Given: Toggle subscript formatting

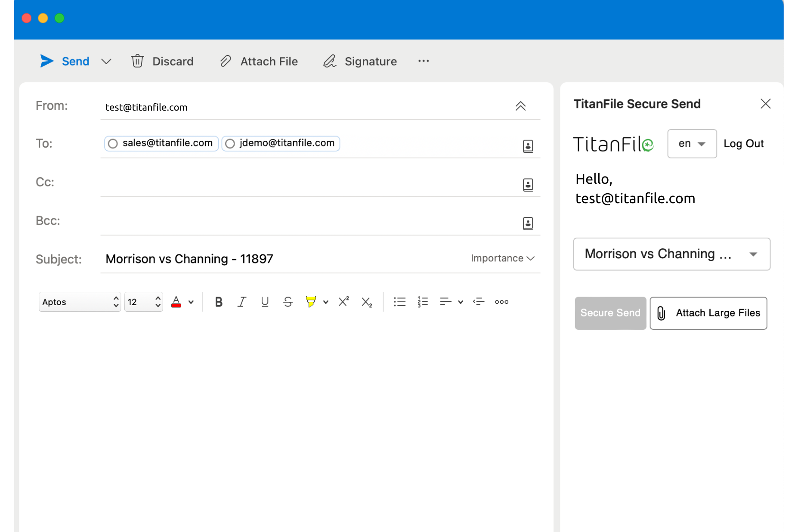Looking at the screenshot, I should coord(367,302).
